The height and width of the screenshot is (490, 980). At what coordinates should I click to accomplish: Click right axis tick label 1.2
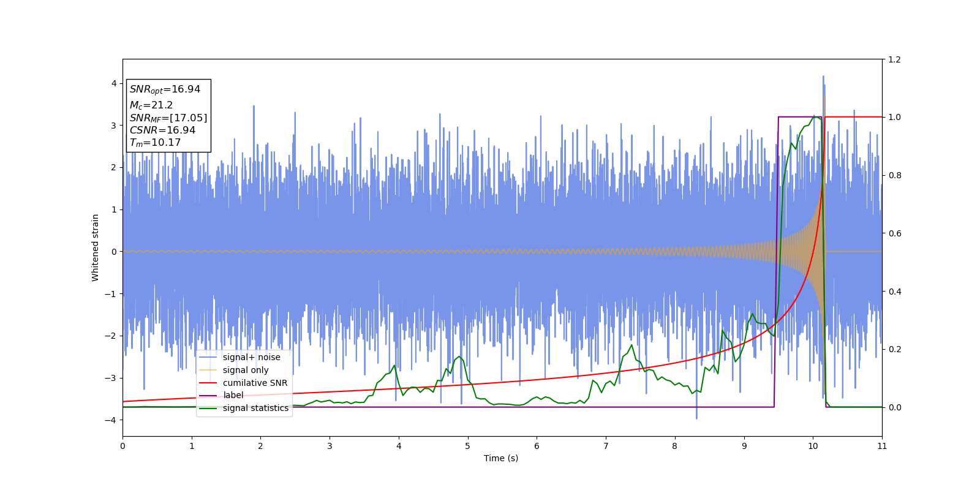pyautogui.click(x=895, y=59)
